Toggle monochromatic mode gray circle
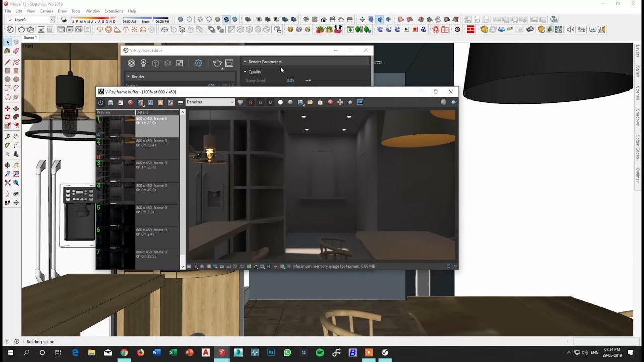This screenshot has width=644, height=362. click(x=290, y=102)
